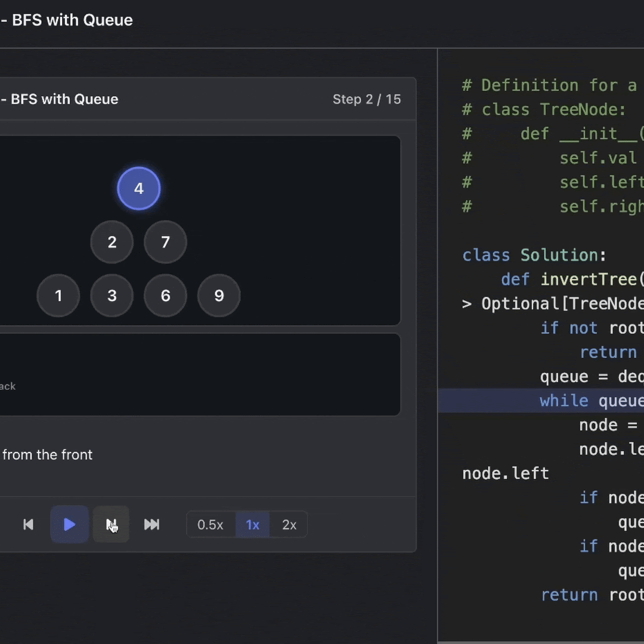Advance one step with the step-forward icon
The height and width of the screenshot is (644, 644).
pyautogui.click(x=111, y=525)
